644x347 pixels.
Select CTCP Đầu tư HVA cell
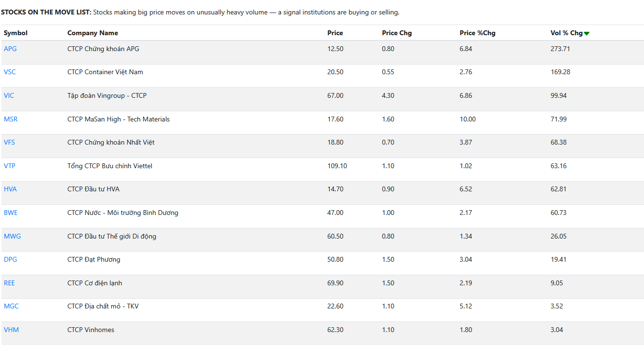point(94,189)
